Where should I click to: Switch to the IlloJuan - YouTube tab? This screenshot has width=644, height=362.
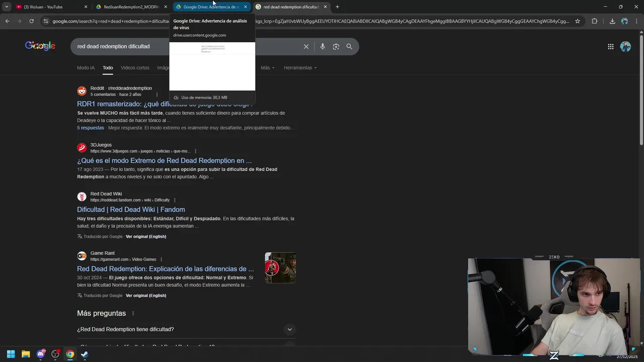click(x=51, y=7)
